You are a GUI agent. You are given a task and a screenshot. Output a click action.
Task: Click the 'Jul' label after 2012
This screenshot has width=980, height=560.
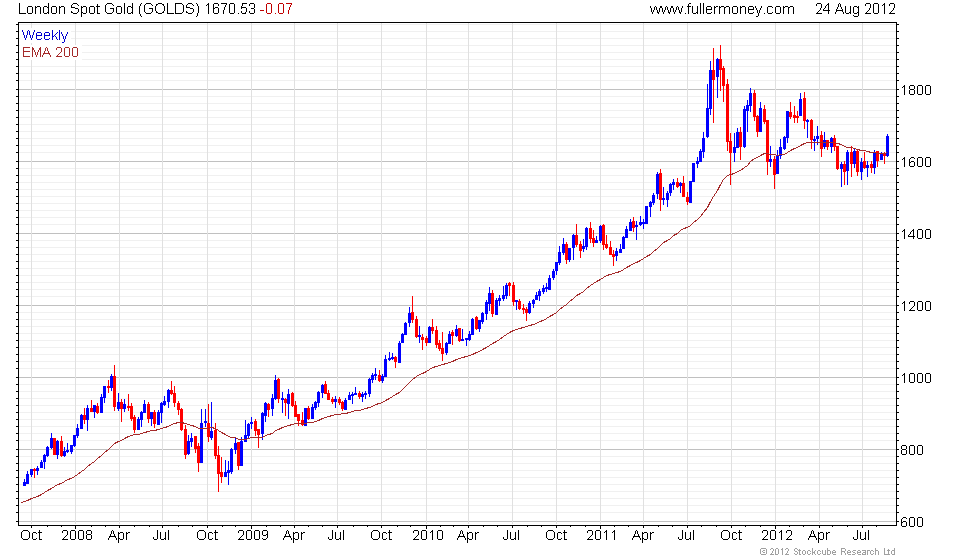tap(862, 536)
